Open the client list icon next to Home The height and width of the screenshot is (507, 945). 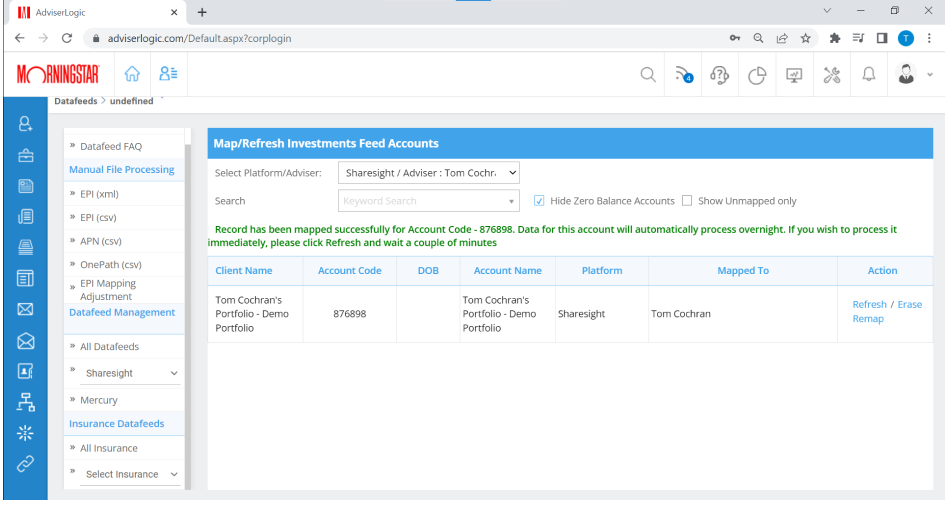click(x=168, y=74)
